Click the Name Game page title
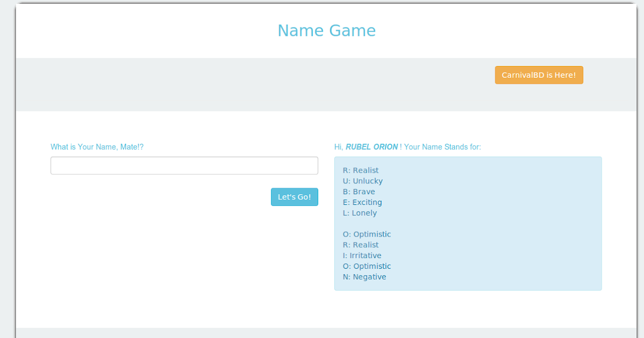 click(x=326, y=31)
